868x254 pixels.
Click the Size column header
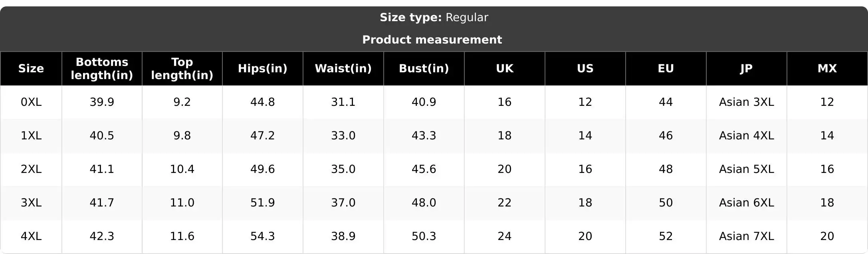(31, 68)
